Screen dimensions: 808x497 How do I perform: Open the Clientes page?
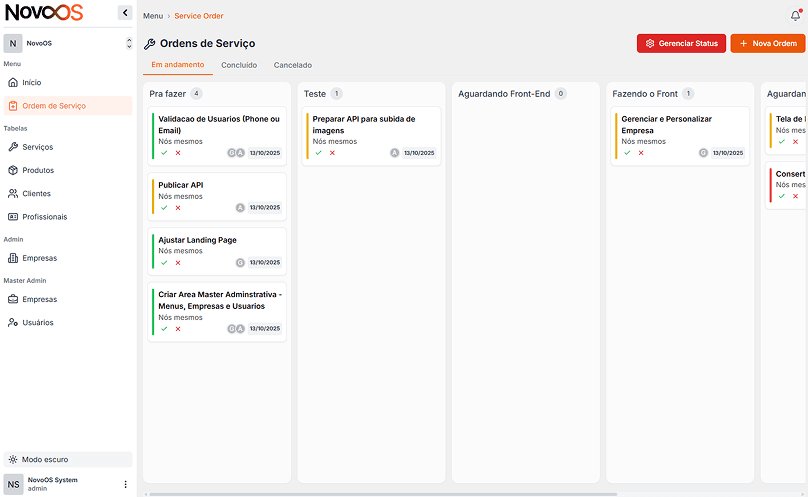point(36,193)
